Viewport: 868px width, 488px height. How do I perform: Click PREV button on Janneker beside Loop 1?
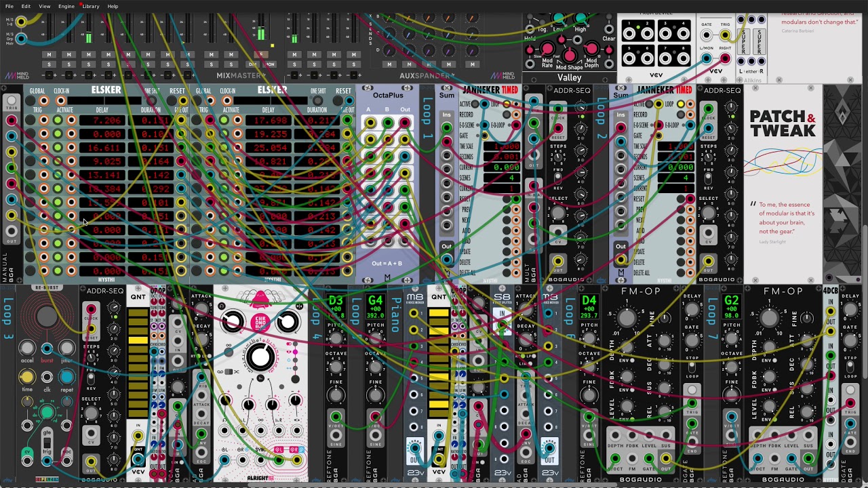(507, 209)
